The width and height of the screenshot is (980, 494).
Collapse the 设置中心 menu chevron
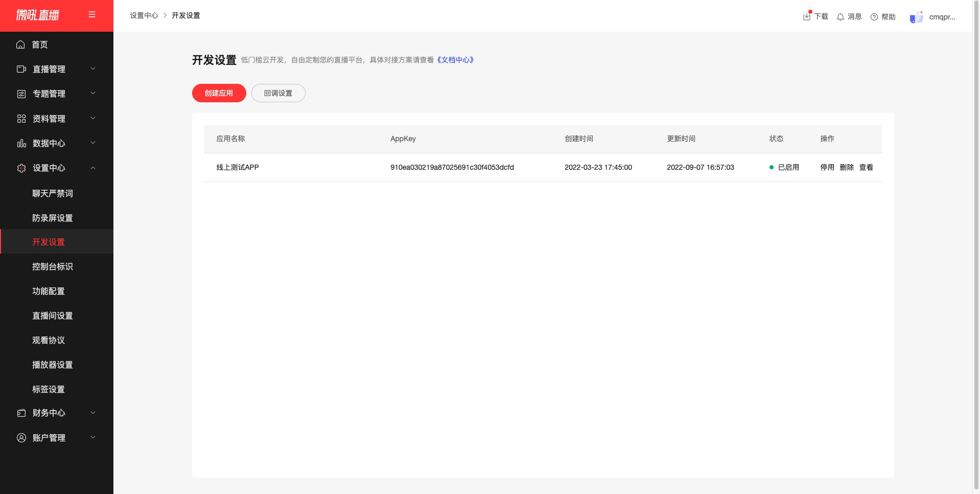[x=93, y=168]
